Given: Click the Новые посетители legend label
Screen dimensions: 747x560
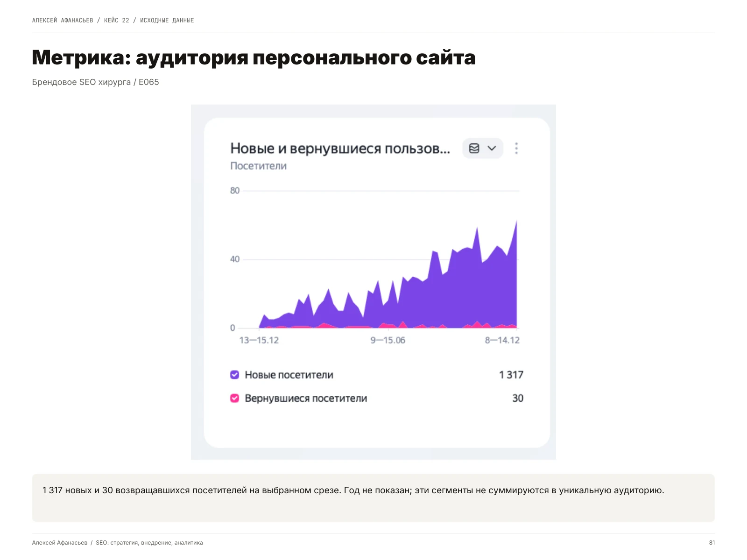Looking at the screenshot, I should click(x=289, y=375).
